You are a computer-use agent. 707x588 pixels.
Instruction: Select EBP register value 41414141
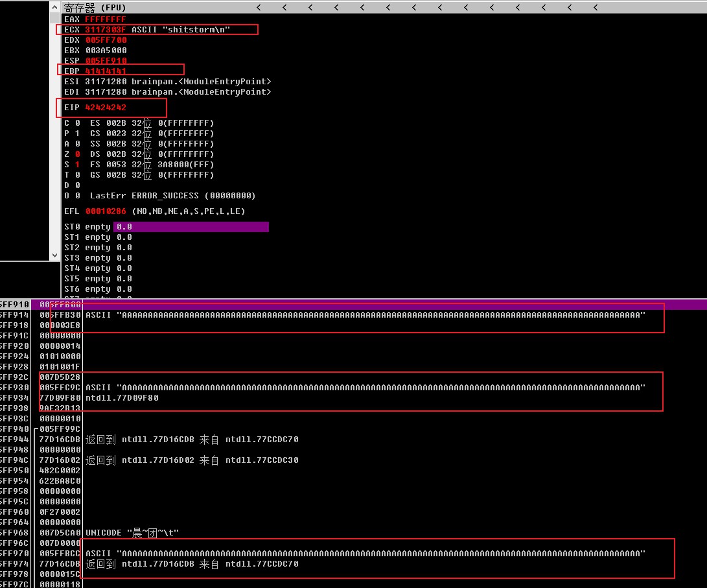click(106, 71)
